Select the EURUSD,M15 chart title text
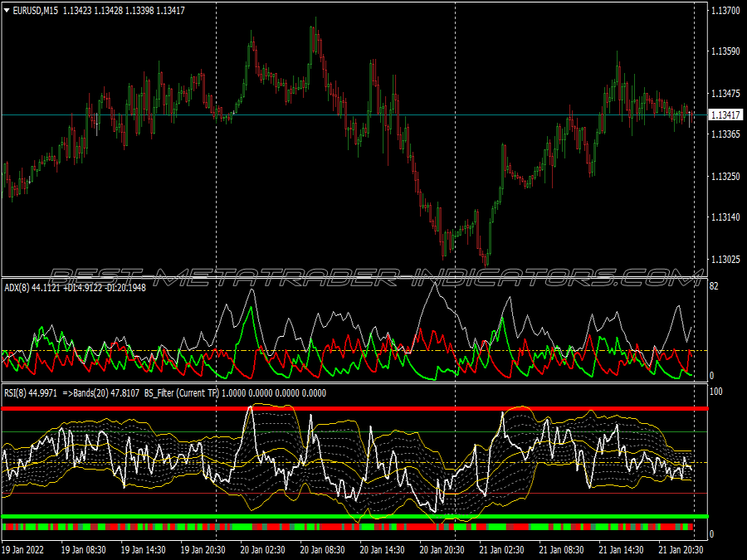The image size is (747, 560). pos(35,11)
